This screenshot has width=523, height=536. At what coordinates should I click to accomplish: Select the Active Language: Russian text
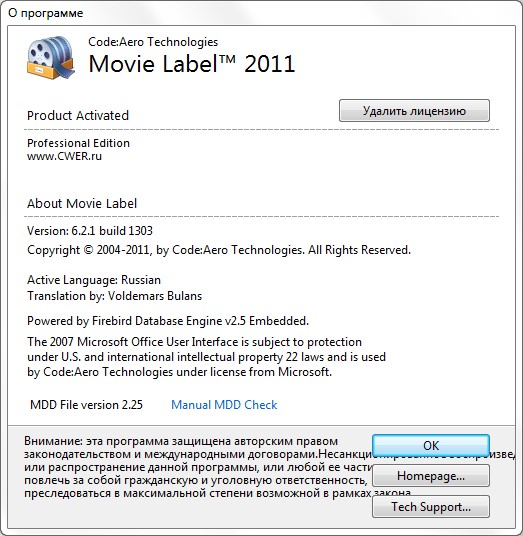point(94,280)
